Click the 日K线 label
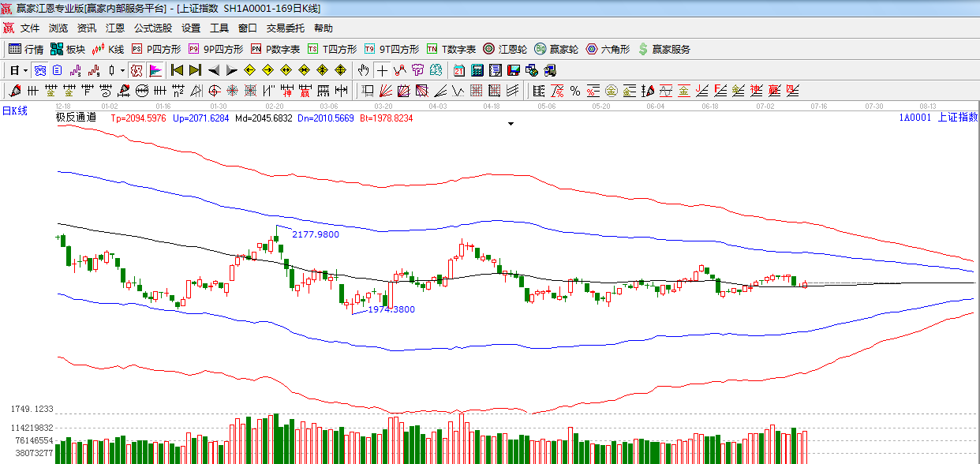980x464 pixels. [14, 110]
